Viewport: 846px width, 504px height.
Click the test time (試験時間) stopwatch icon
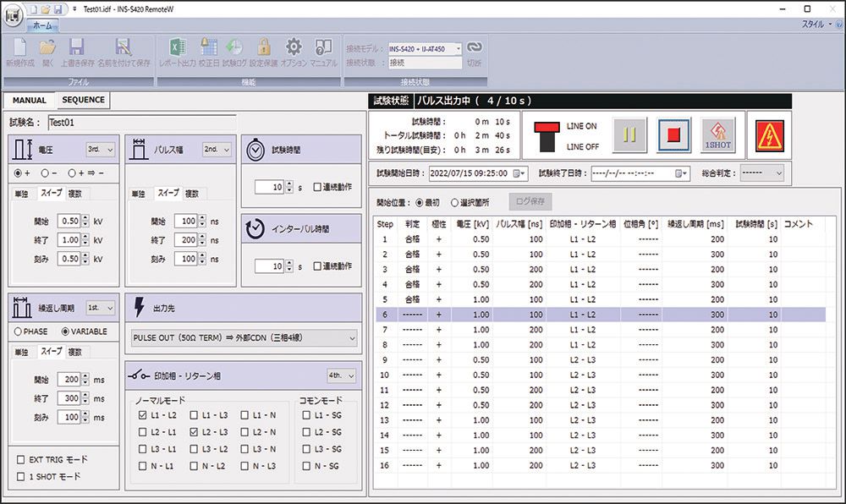pyautogui.click(x=255, y=150)
